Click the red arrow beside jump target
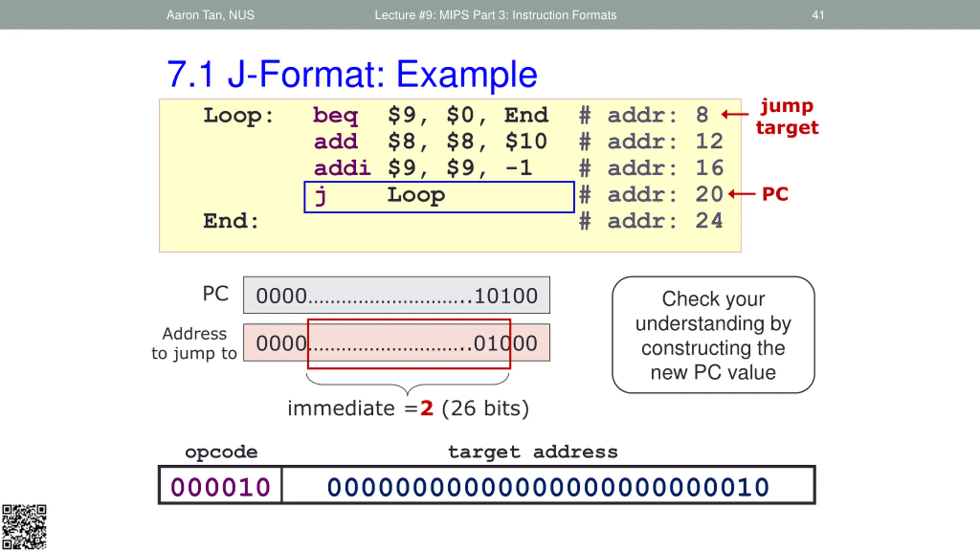Screen dimensions: 980x551 pyautogui.click(x=735, y=114)
